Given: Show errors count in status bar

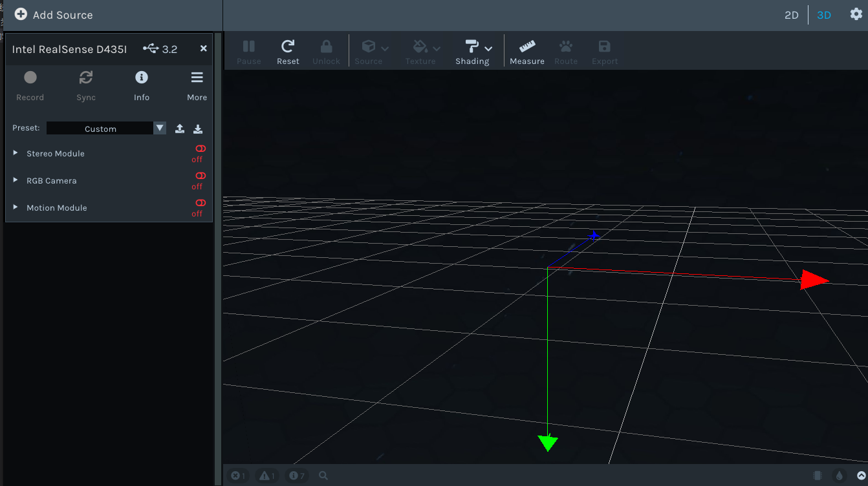Looking at the screenshot, I should [x=239, y=476].
